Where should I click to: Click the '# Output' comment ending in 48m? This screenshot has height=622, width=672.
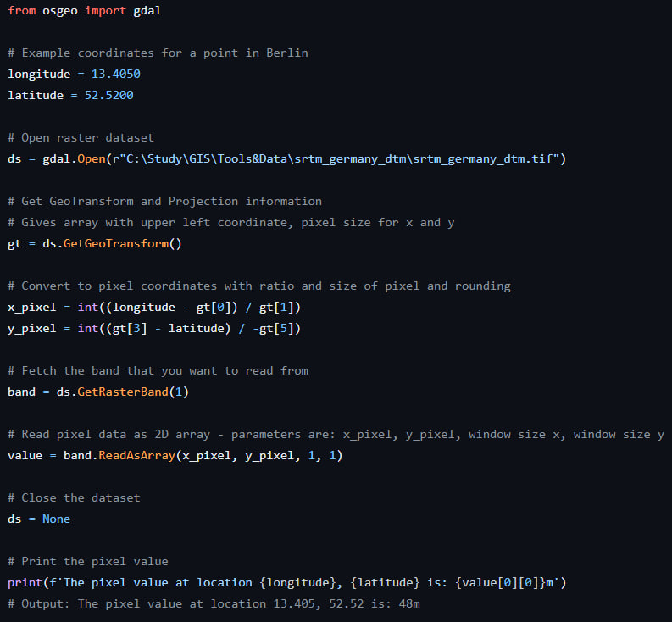214,603
